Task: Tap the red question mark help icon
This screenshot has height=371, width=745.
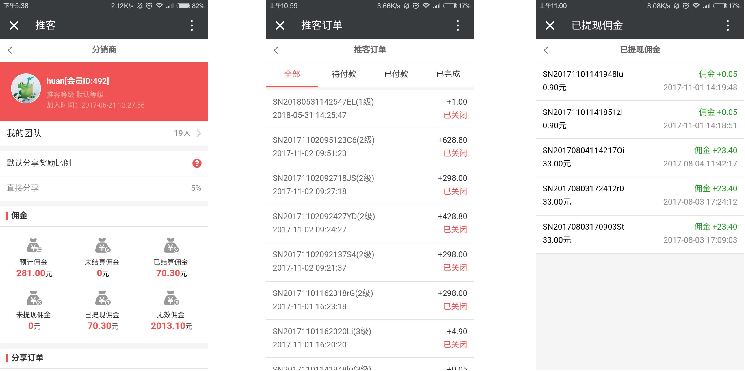Action: tap(197, 163)
